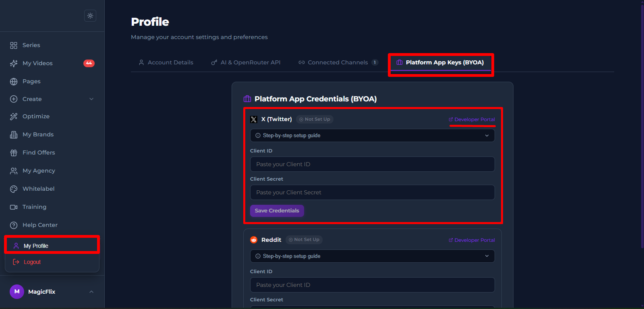Click the briefcase icon beside Platform App Credentials
Viewport: 644px width, 309px height.
(x=247, y=99)
